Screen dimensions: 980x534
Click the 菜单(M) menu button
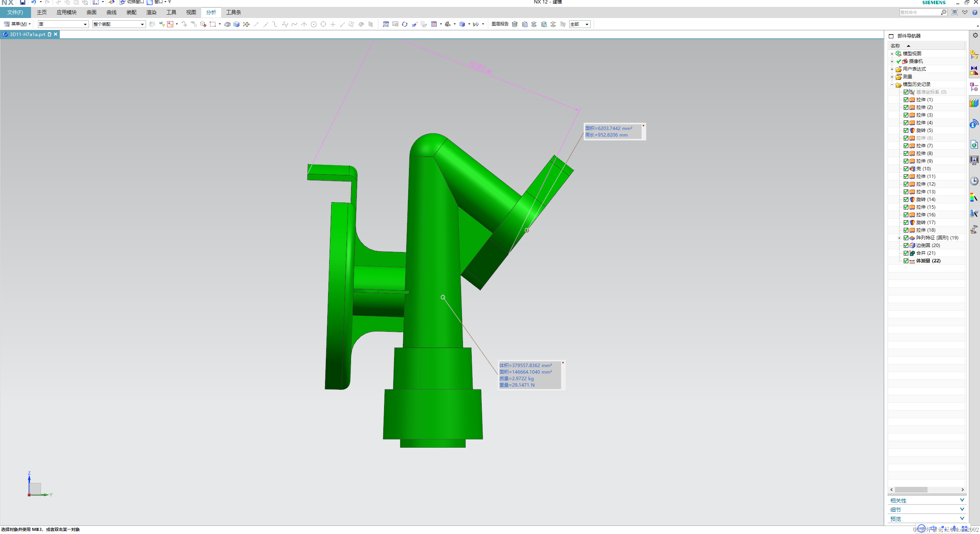[17, 24]
